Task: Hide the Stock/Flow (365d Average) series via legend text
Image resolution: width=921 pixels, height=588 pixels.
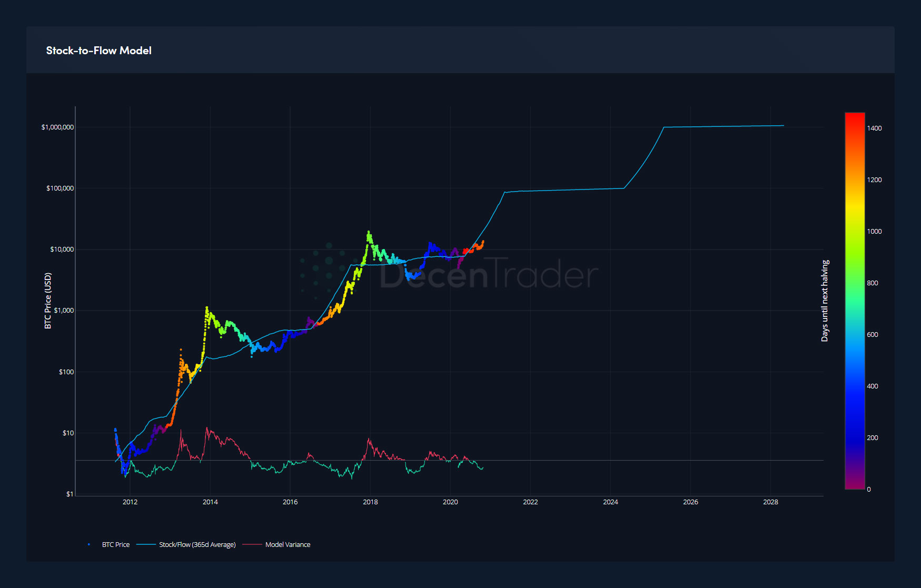Action: (x=197, y=544)
